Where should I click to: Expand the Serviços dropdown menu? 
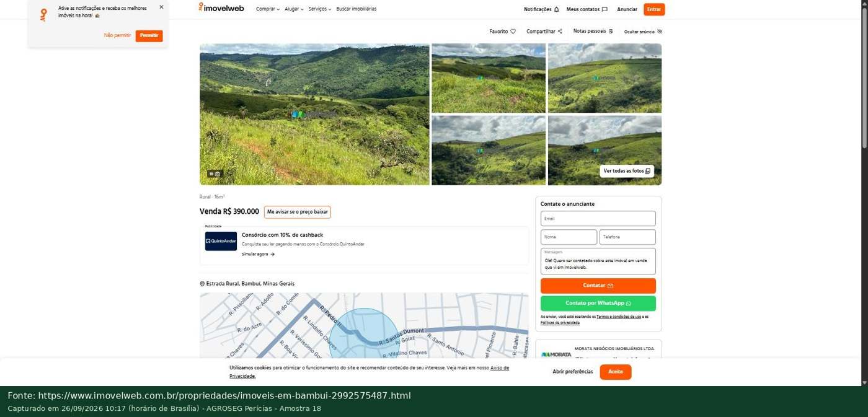320,9
